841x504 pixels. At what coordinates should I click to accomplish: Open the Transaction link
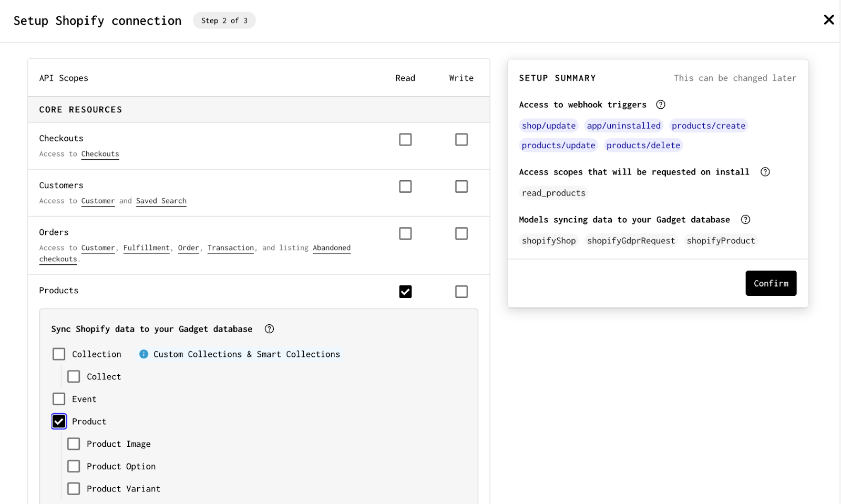(230, 248)
